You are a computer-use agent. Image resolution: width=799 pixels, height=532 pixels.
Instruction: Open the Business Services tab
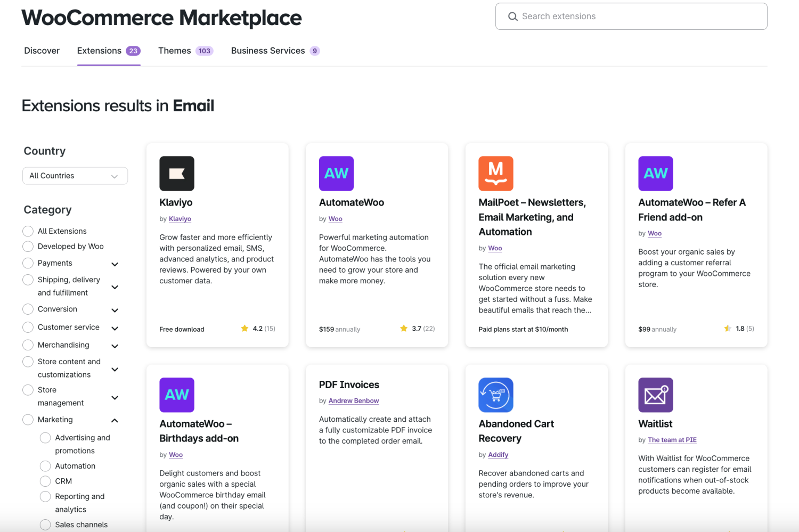[268, 51]
